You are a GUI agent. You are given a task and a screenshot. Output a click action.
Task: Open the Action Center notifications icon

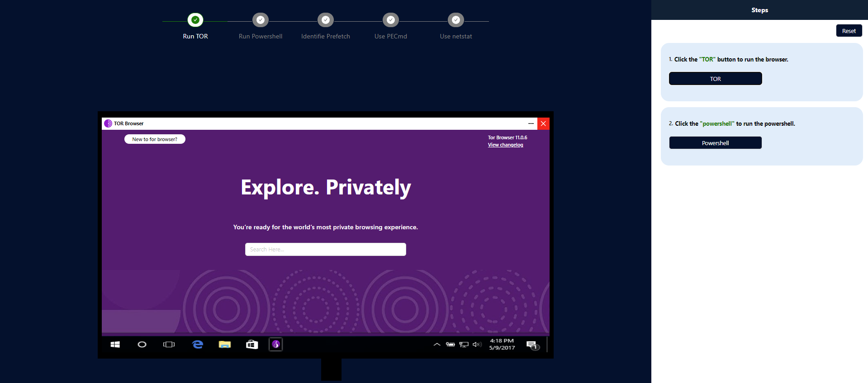pos(532,345)
